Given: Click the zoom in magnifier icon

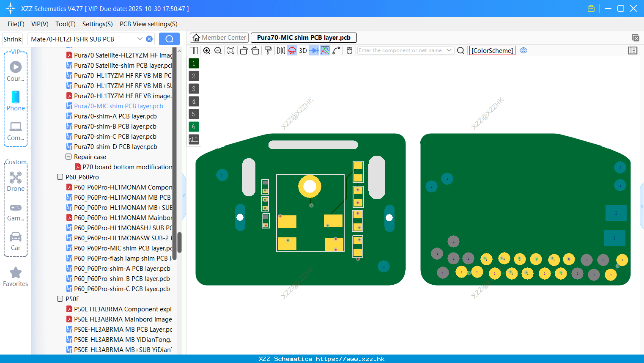Looking at the screenshot, I should pyautogui.click(x=207, y=50).
